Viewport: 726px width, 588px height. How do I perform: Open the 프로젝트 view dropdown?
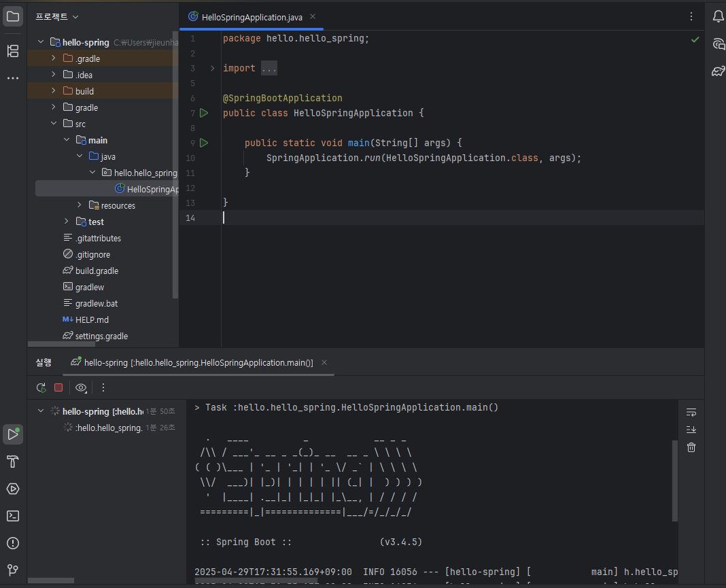[57, 17]
